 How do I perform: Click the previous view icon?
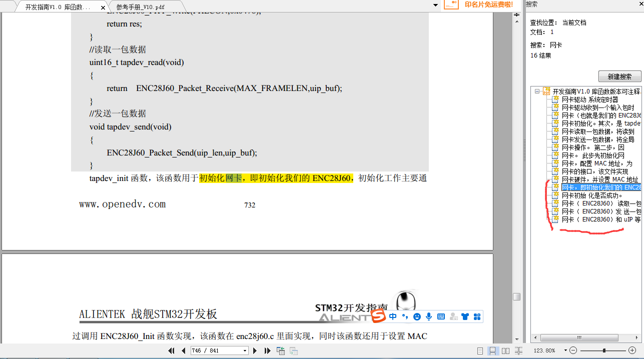pos(280,351)
